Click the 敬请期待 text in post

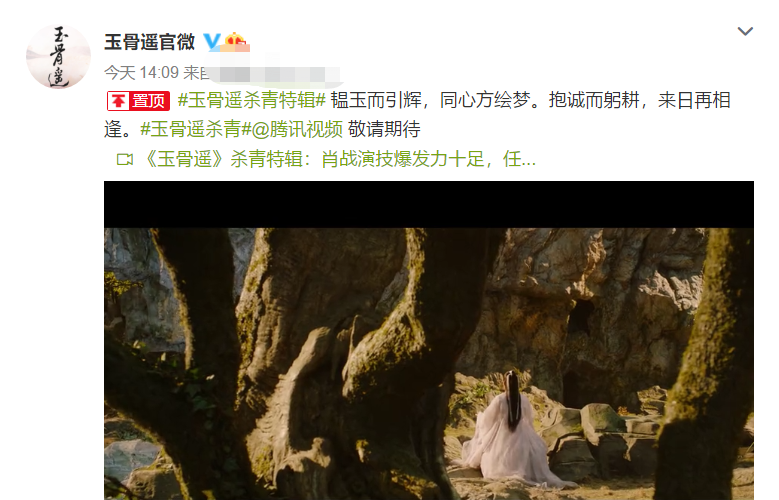[x=384, y=129]
